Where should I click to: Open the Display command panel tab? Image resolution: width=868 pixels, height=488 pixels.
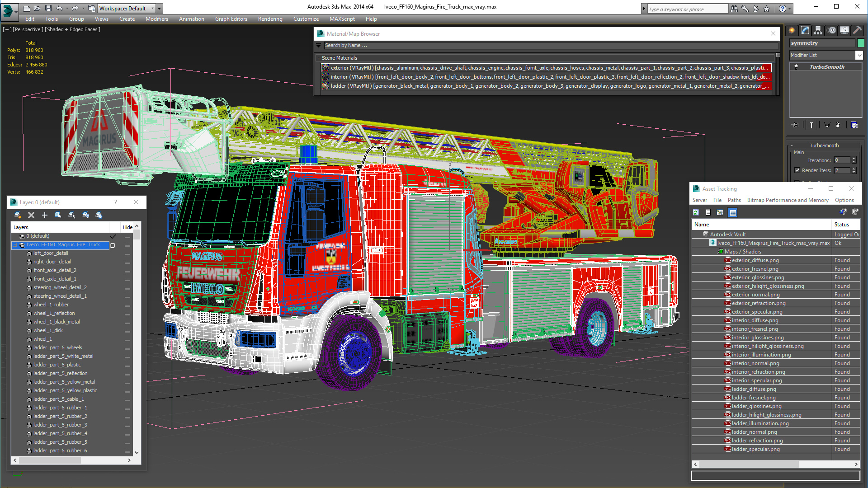click(844, 30)
